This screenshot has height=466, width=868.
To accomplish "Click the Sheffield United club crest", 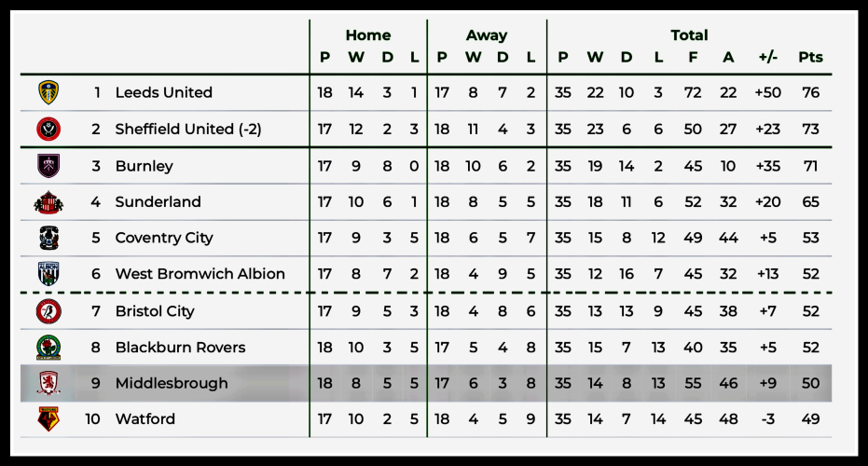I will pyautogui.click(x=48, y=129).
